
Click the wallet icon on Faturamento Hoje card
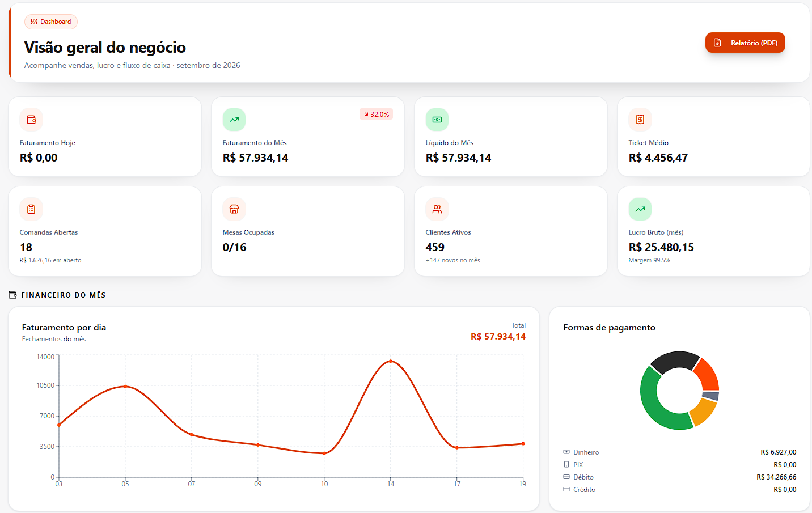click(31, 120)
